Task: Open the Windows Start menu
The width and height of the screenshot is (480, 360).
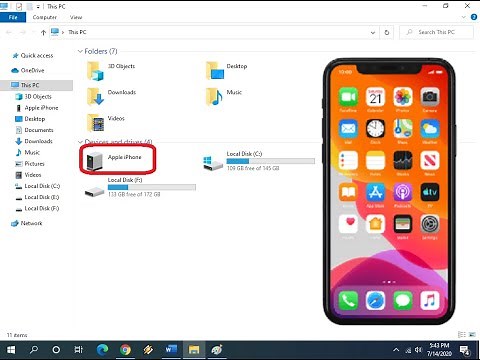Action: click(x=11, y=350)
